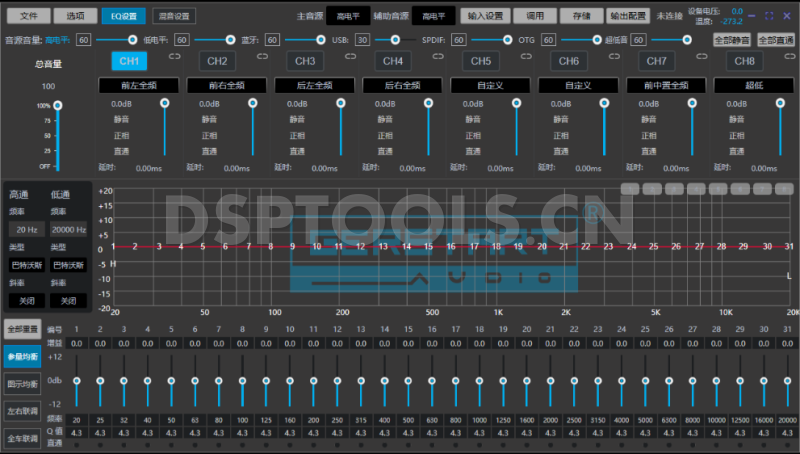The image size is (800, 454).
Task: Toggle bypass (直通) on the CH8 channel
Action: (735, 151)
